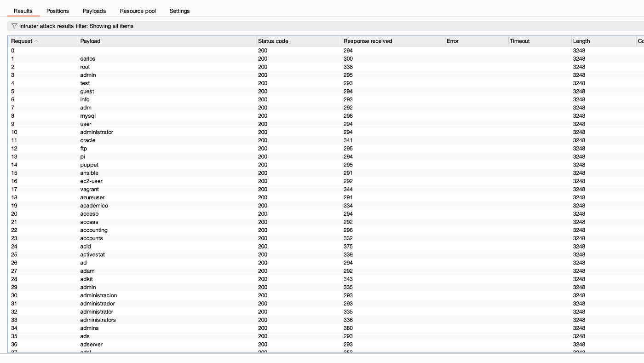This screenshot has width=644, height=363.
Task: Select the accounting payload row
Action: pyautogui.click(x=326, y=230)
